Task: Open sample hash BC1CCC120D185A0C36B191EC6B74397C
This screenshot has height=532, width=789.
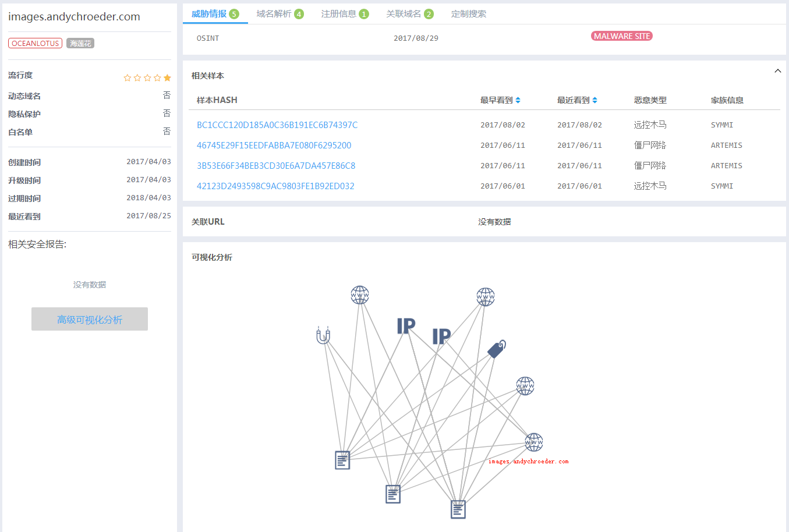Action: [x=277, y=125]
